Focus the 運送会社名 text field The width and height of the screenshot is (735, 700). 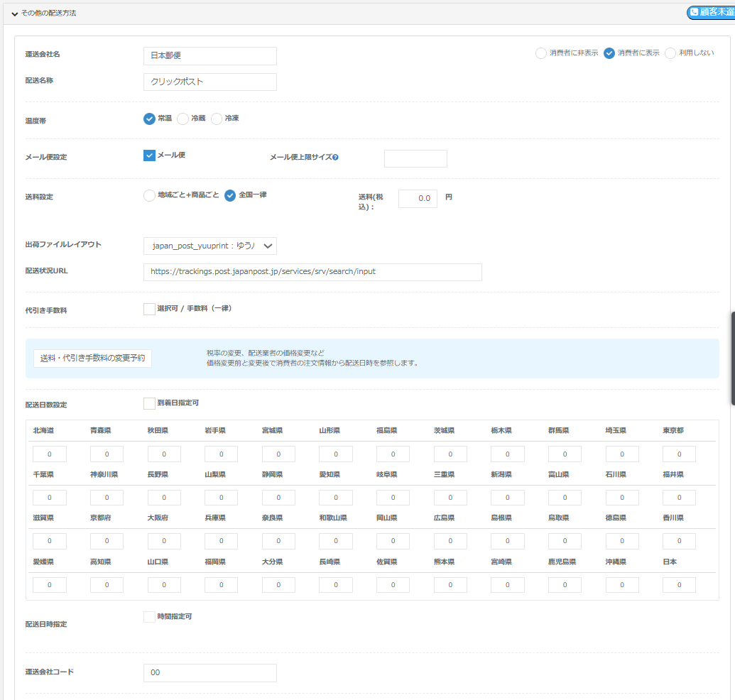(x=209, y=56)
